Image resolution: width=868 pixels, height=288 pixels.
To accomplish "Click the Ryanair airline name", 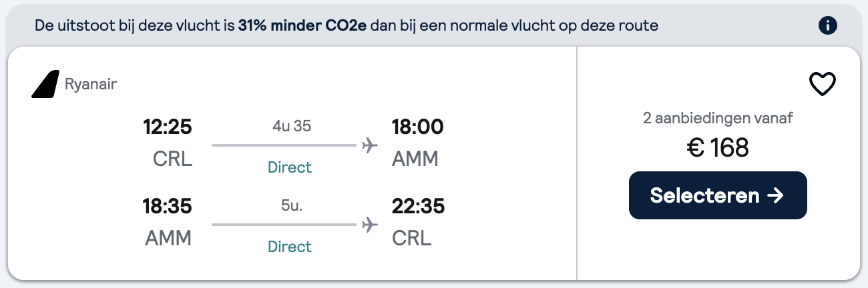I will 91,85.
